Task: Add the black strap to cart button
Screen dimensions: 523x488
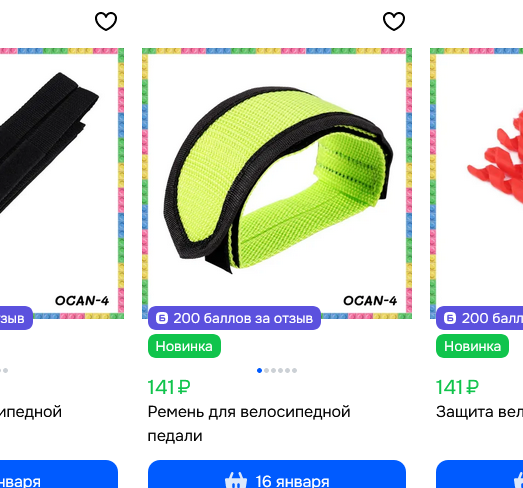Action: (59, 474)
